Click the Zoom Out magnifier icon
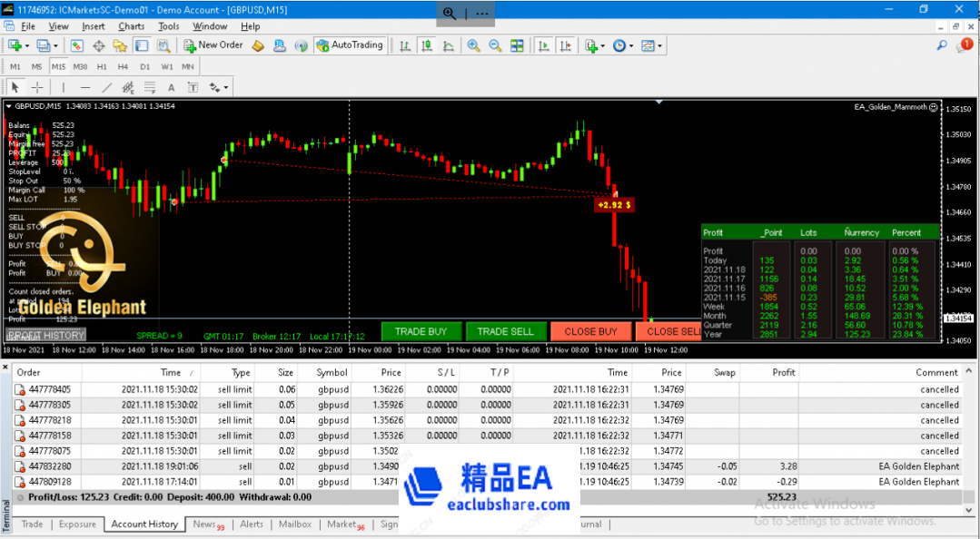 tap(495, 45)
